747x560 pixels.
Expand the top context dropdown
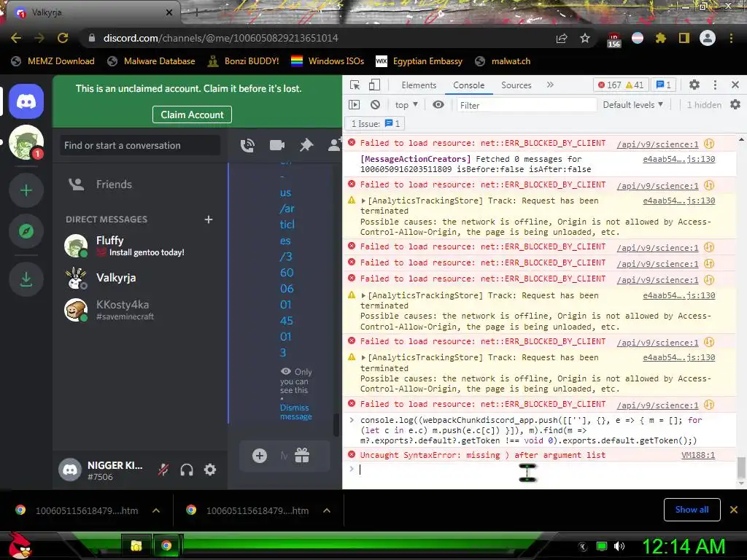pos(406,105)
